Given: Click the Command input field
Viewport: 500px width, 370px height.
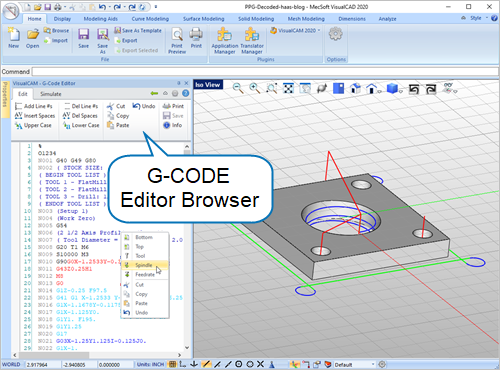Looking at the screenshot, I should coord(265,72).
